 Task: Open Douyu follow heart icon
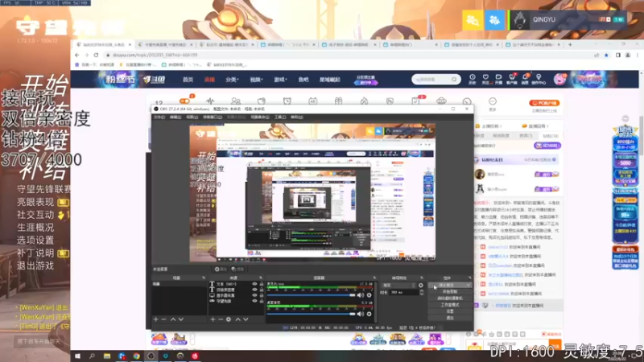[x=485, y=79]
